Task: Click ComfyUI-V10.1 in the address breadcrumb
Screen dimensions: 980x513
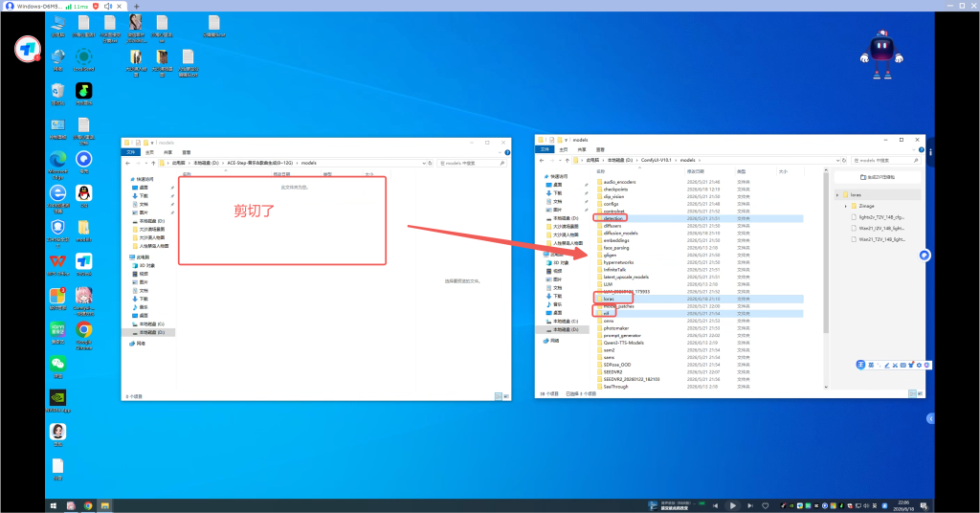Action: pos(655,160)
